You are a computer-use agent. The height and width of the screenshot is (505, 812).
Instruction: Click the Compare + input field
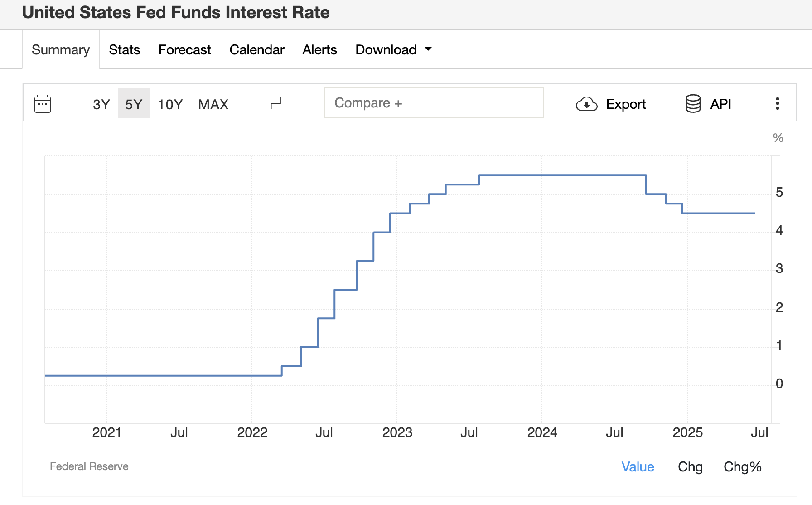434,103
